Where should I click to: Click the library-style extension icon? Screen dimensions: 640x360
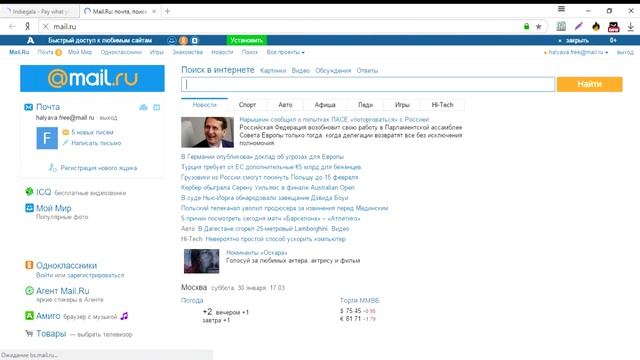pyautogui.click(x=561, y=27)
